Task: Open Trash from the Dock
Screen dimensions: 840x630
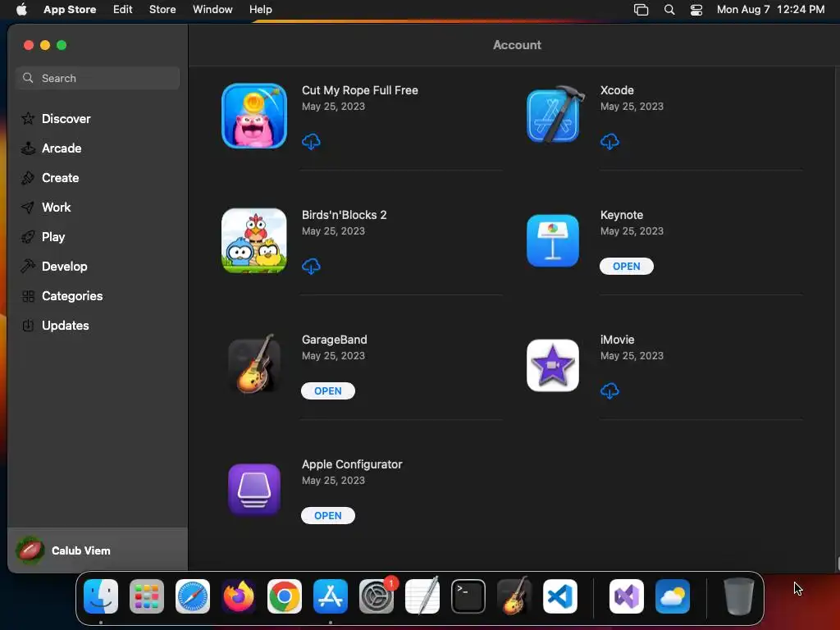Action: [x=739, y=596]
